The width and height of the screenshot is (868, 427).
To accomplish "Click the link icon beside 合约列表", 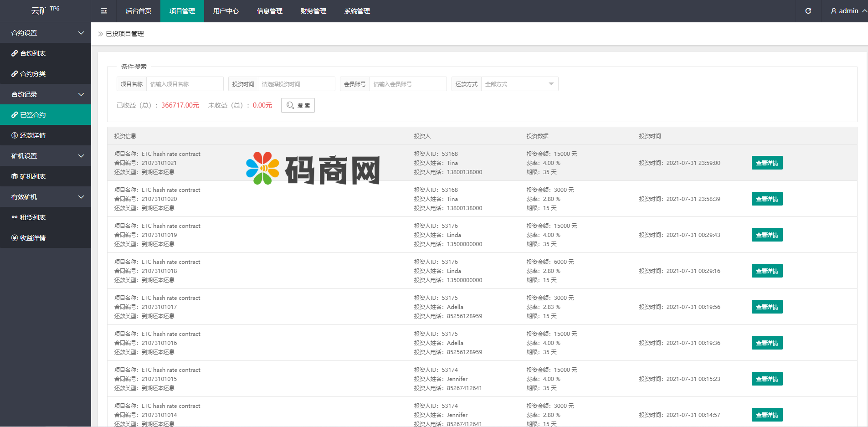I will click(x=15, y=53).
